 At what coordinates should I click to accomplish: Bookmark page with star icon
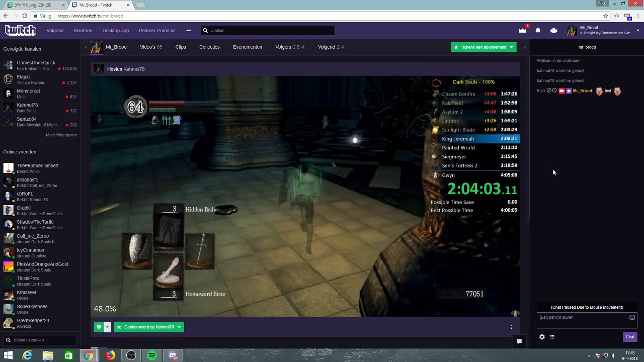click(x=606, y=16)
